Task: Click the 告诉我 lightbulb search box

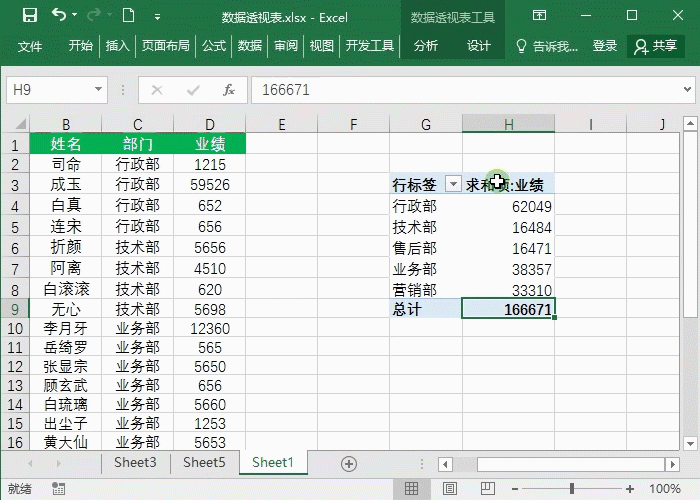Action: point(546,46)
